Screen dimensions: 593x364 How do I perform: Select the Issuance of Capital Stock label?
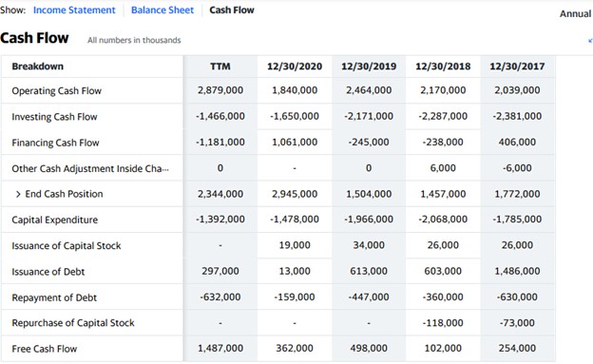coord(67,246)
